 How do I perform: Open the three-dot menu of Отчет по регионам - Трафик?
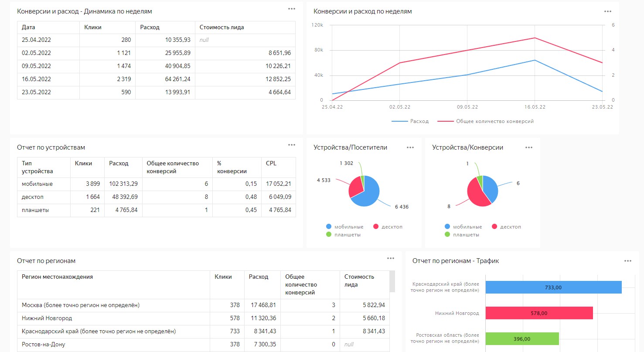628,261
